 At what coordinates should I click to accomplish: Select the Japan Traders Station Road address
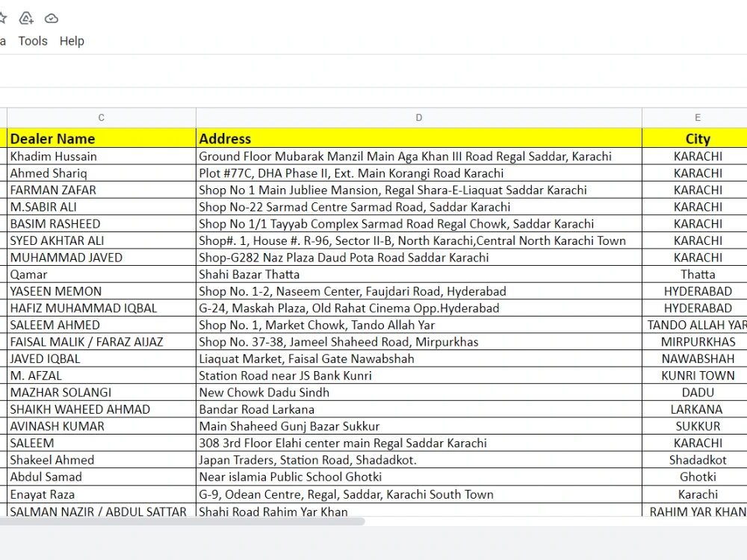coord(419,460)
